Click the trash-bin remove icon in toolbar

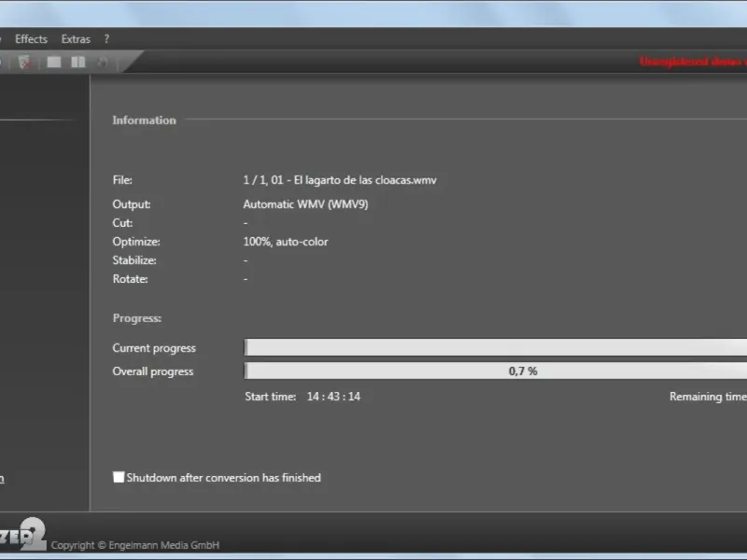(x=24, y=62)
